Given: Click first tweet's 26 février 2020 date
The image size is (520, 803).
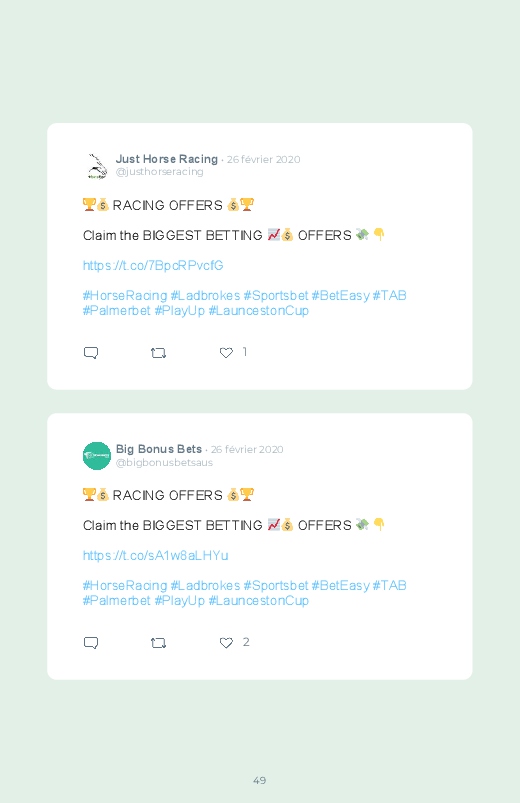Looking at the screenshot, I should coord(264,160).
